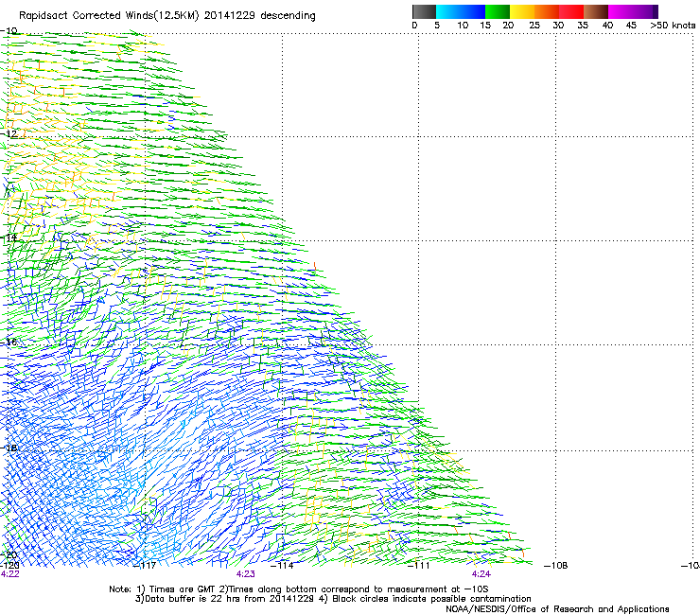700x615 pixels.
Task: Click the word "descending" in the title
Action: pos(288,16)
